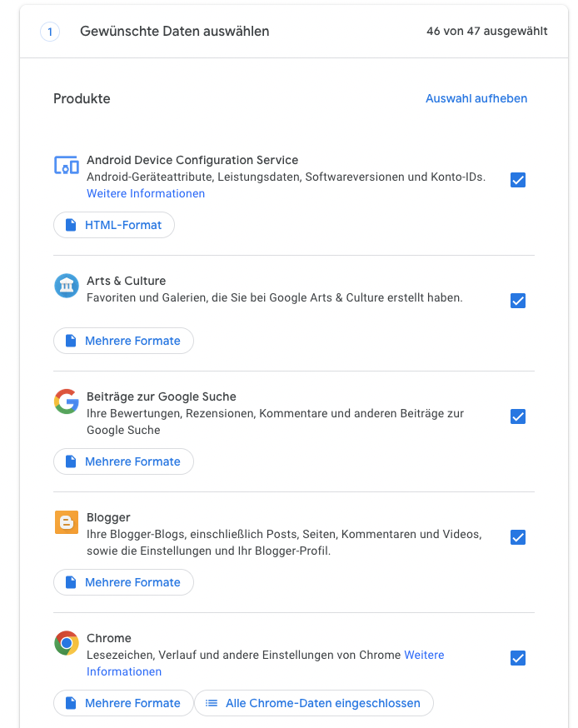Click the file icon in HTML-Format button
Screen dimensions: 578x728
click(71, 225)
